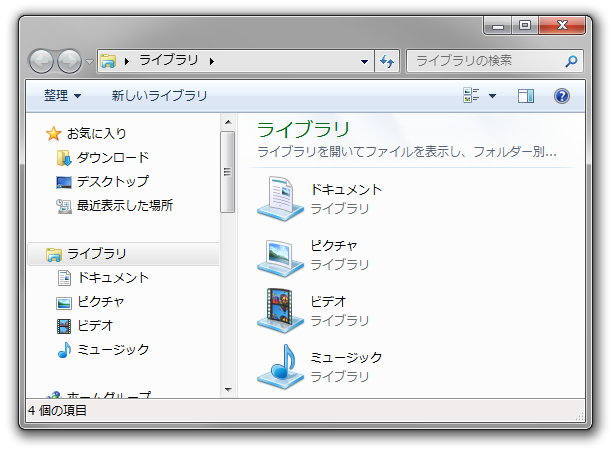Image resolution: width=614 pixels, height=455 pixels.
Task: Maximize the Explorer window
Action: tap(525, 26)
